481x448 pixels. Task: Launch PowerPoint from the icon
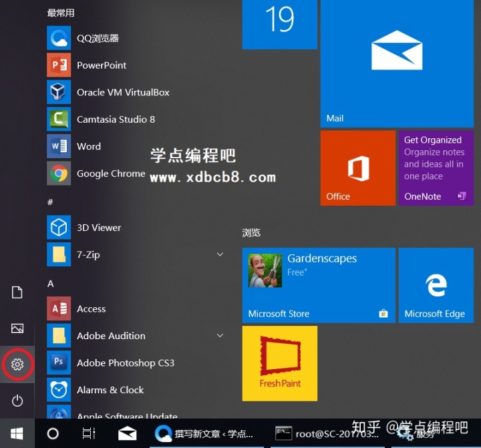[59, 65]
